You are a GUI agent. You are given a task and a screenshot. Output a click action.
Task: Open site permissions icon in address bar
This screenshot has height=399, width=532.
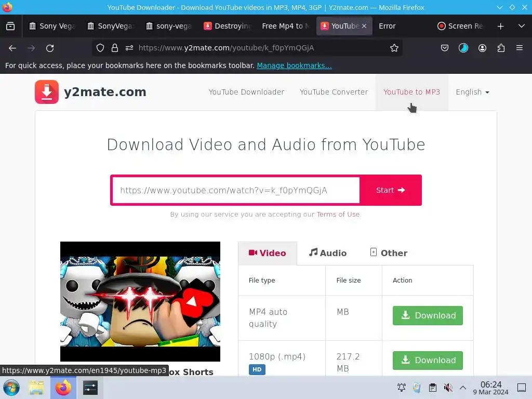(129, 48)
